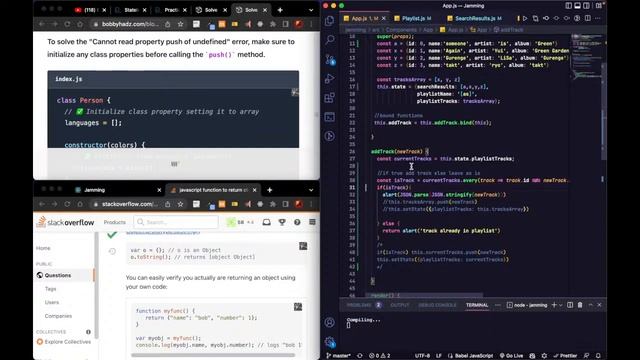Open the Accounts icon in VS Code

point(330,322)
